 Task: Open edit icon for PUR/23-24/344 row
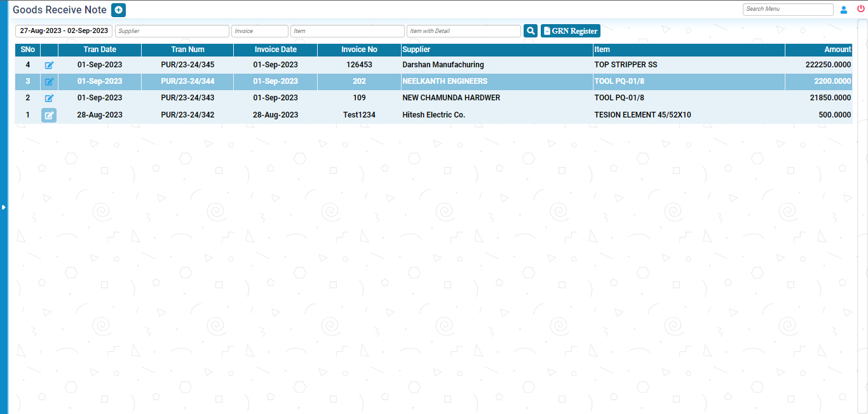tap(49, 82)
